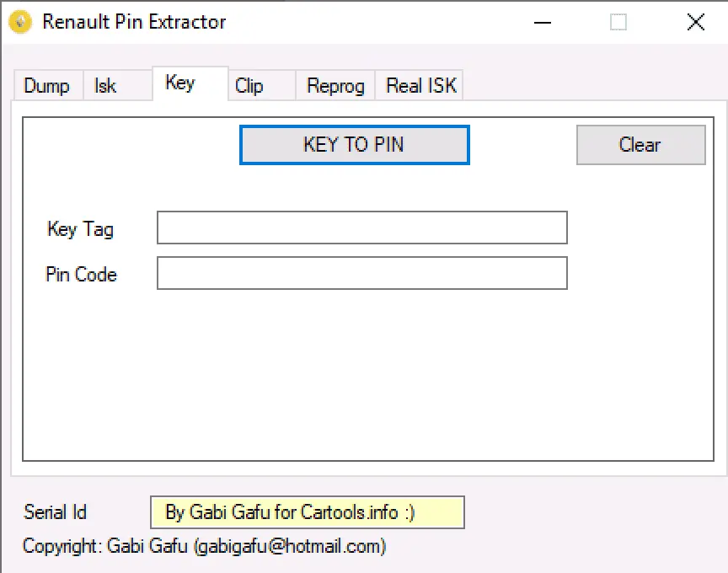Click the Serial Id label

[x=56, y=512]
